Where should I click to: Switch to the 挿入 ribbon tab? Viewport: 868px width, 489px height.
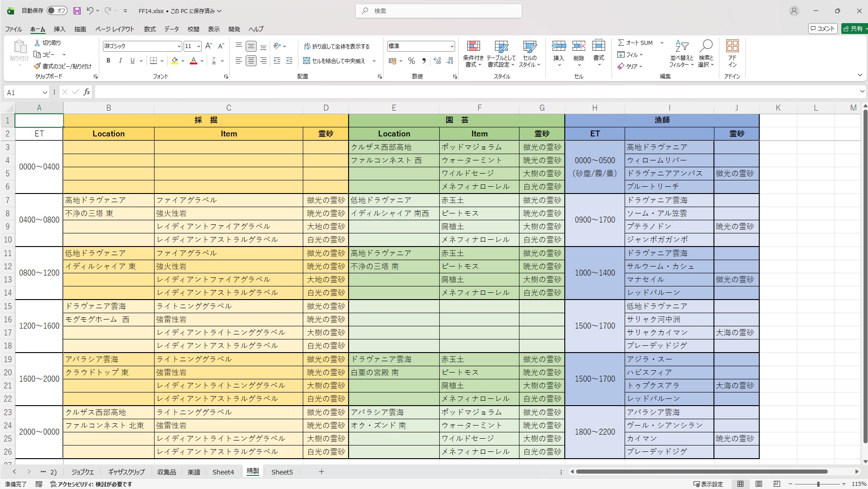pos(59,29)
